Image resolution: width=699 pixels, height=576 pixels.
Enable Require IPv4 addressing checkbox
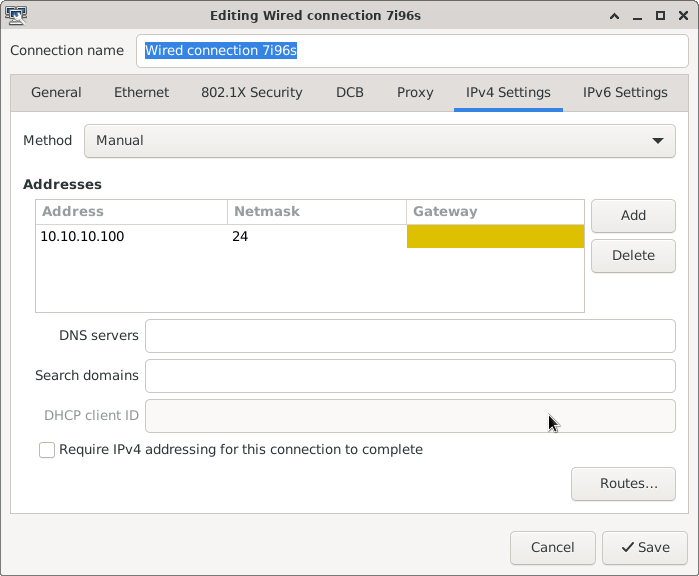click(x=47, y=450)
